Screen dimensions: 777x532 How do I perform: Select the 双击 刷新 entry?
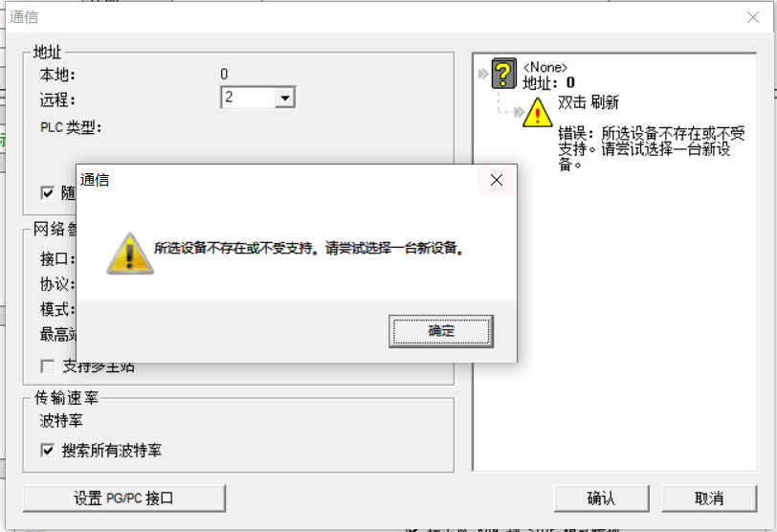588,102
